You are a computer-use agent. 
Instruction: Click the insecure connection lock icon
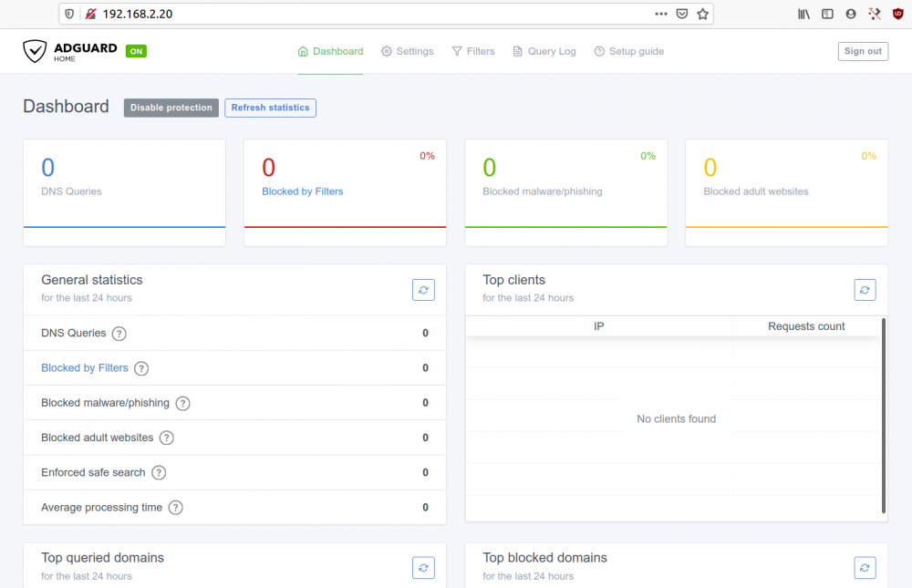click(x=90, y=14)
